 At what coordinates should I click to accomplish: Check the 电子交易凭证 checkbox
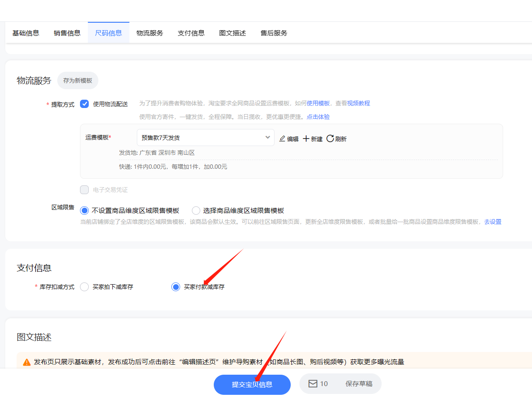(x=84, y=190)
